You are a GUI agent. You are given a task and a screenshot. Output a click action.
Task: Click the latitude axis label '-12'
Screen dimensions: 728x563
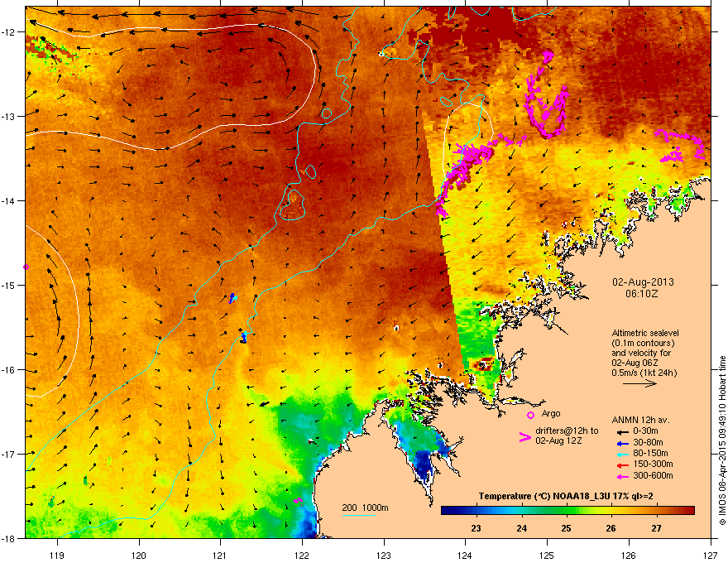pos(8,32)
